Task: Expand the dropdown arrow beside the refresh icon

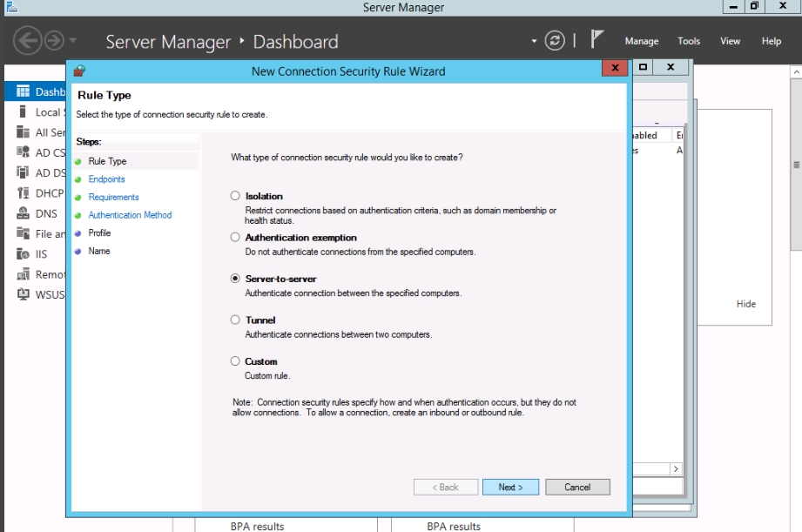Action: pyautogui.click(x=534, y=41)
